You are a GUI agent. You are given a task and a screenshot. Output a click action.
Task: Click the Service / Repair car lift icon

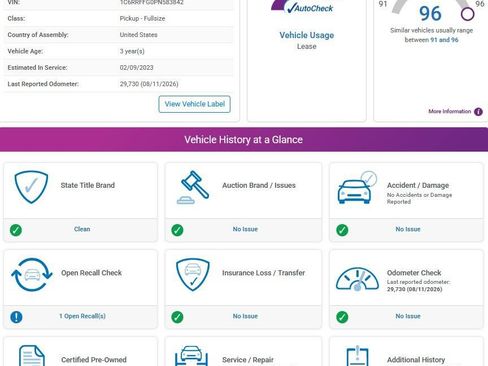coord(191,356)
